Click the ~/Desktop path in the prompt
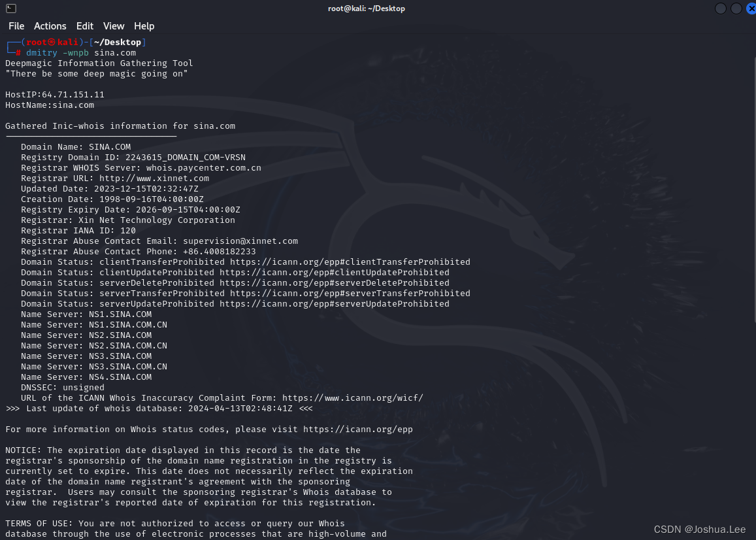 (118, 42)
